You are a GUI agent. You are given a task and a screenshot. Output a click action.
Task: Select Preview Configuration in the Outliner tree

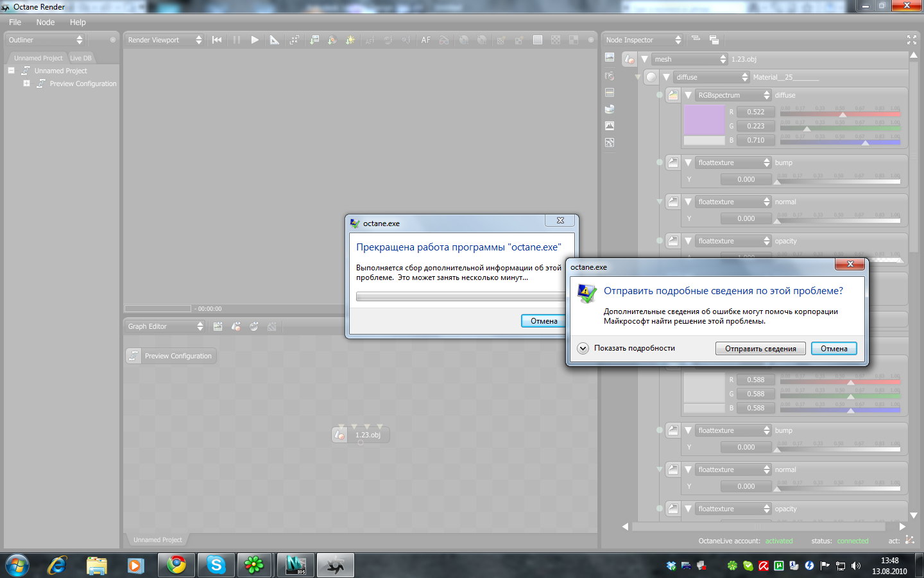pyautogui.click(x=83, y=83)
